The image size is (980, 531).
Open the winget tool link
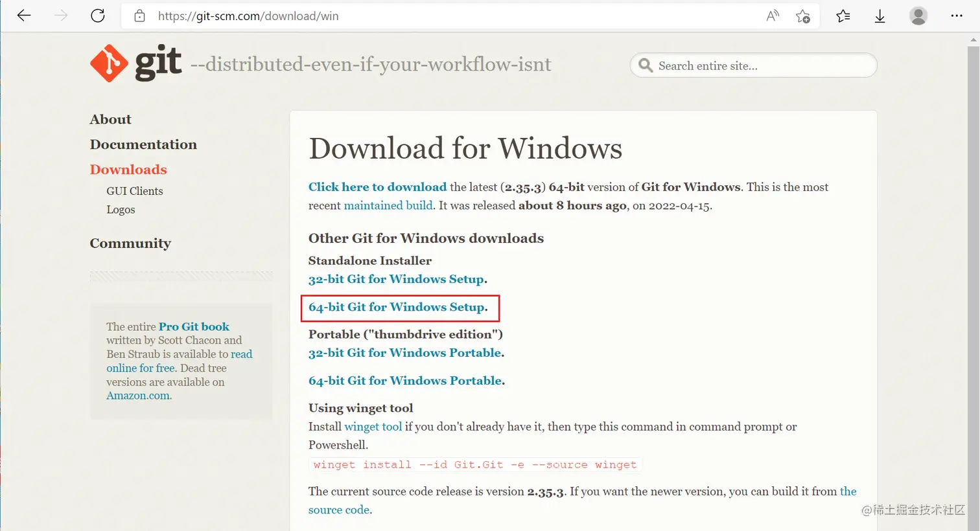point(373,427)
